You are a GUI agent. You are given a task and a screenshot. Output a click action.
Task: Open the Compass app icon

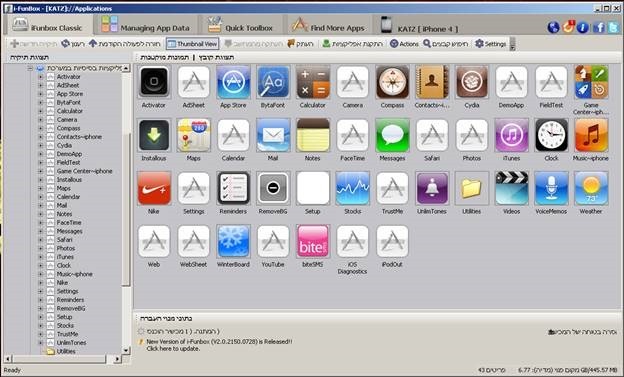(x=392, y=82)
